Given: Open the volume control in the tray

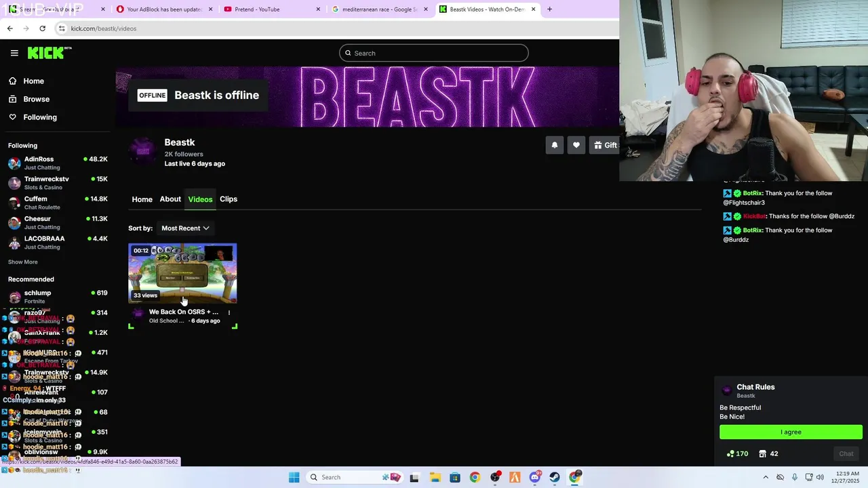Looking at the screenshot, I should click(x=820, y=477).
